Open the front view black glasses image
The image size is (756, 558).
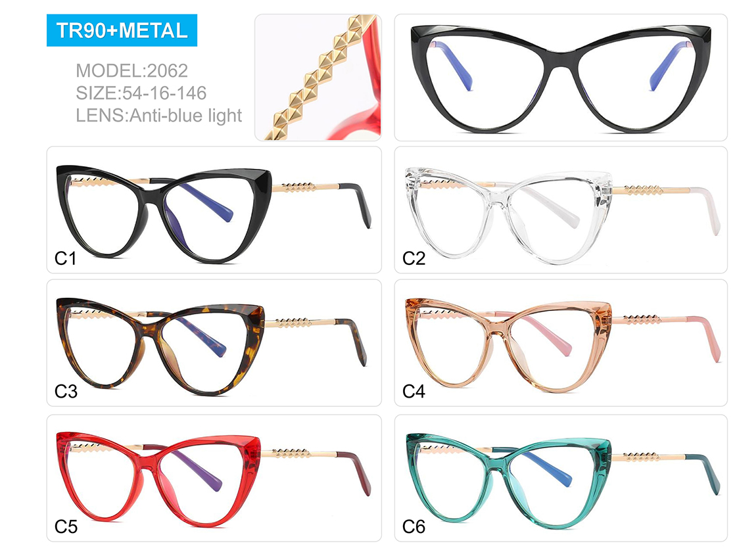tap(561, 77)
